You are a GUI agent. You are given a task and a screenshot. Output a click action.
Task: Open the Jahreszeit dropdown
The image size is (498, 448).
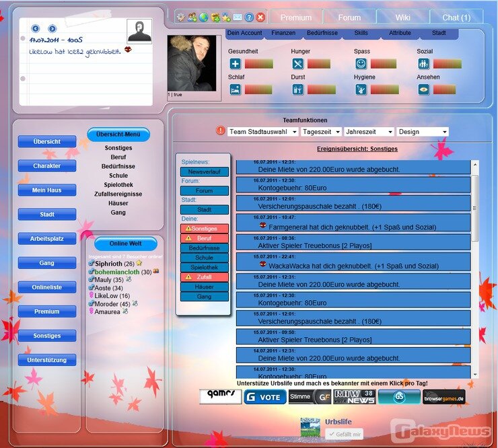click(369, 132)
